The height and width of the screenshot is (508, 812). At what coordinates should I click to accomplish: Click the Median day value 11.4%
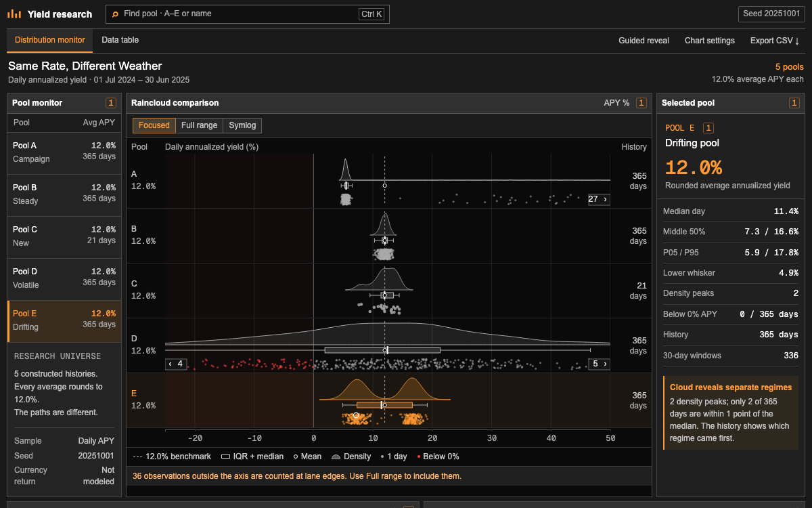[786, 211]
